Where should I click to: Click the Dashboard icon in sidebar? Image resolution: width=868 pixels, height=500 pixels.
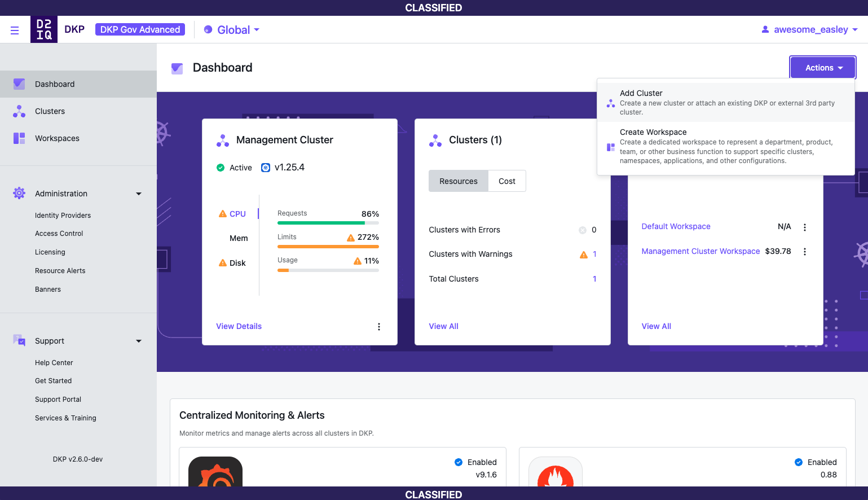[x=19, y=84]
